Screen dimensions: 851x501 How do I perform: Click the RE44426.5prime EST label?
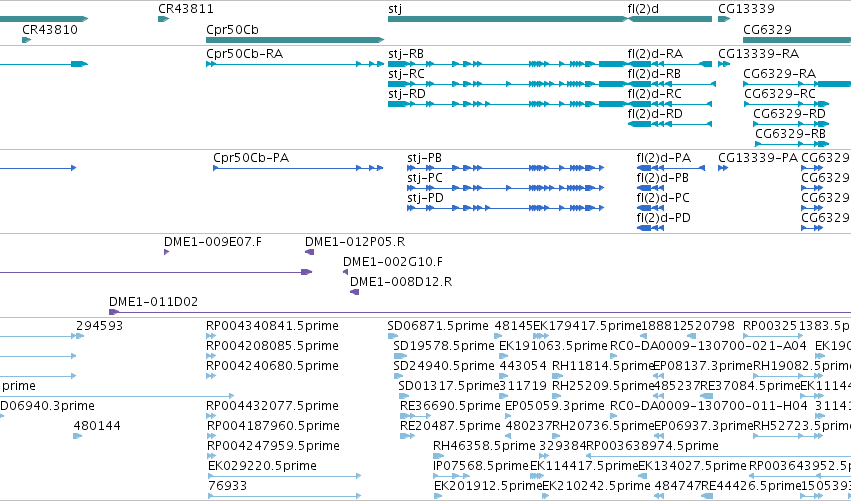pyautogui.click(x=752, y=486)
